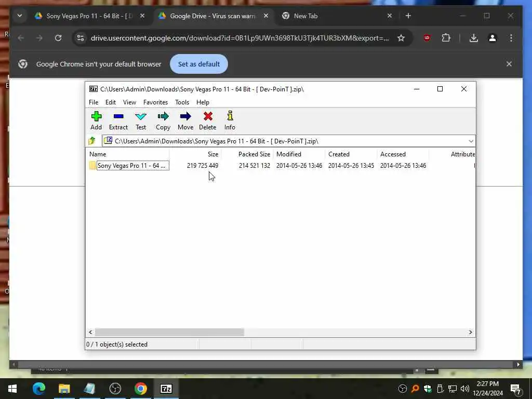Image resolution: width=532 pixels, height=399 pixels.
Task: Dismiss the default browser infobar
Action: pyautogui.click(x=509, y=64)
